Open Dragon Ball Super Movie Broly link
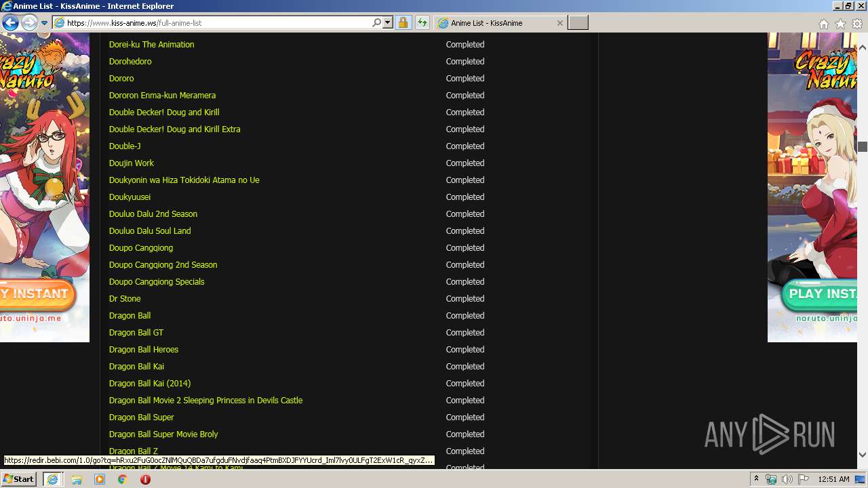The width and height of the screenshot is (868, 488). click(x=163, y=434)
